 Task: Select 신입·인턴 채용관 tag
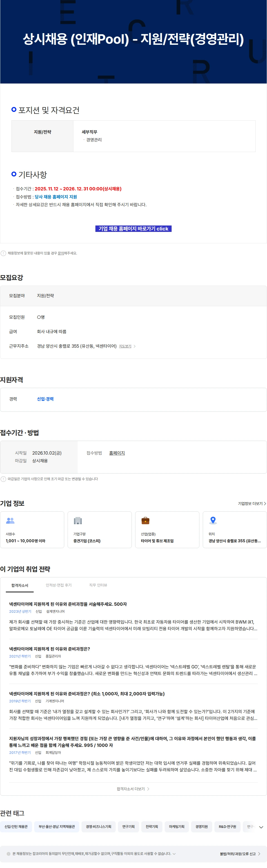click(16, 827)
